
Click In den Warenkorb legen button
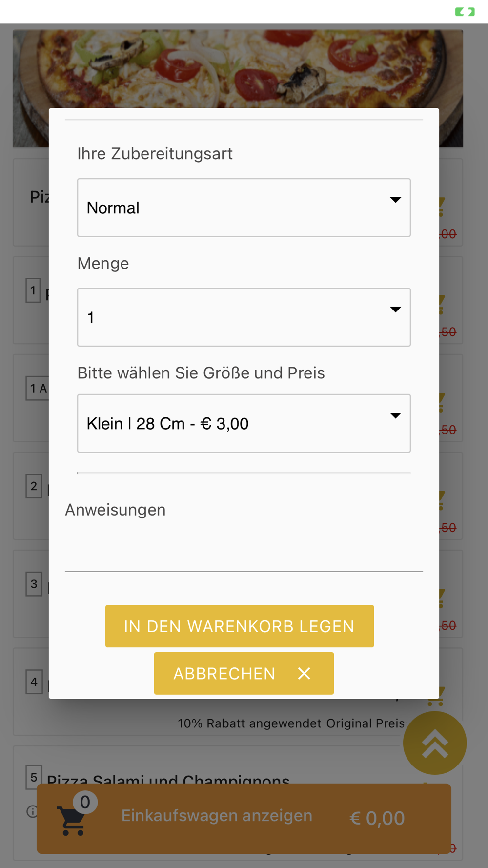coord(240,626)
